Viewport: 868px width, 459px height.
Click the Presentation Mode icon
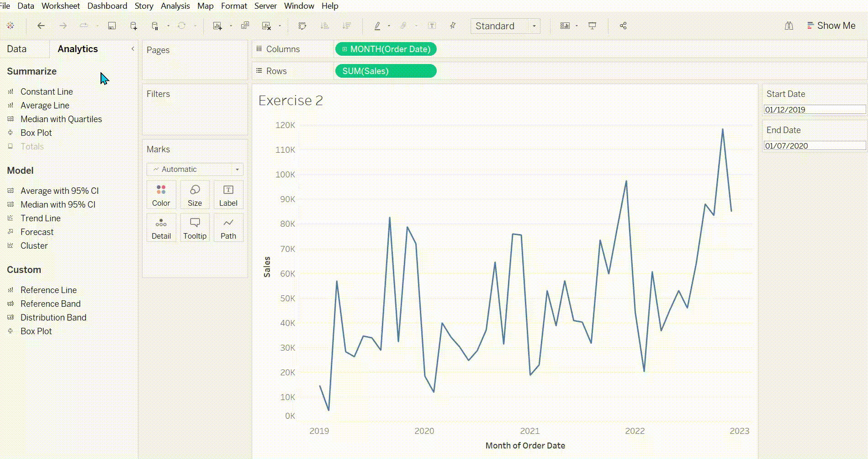[x=592, y=26]
